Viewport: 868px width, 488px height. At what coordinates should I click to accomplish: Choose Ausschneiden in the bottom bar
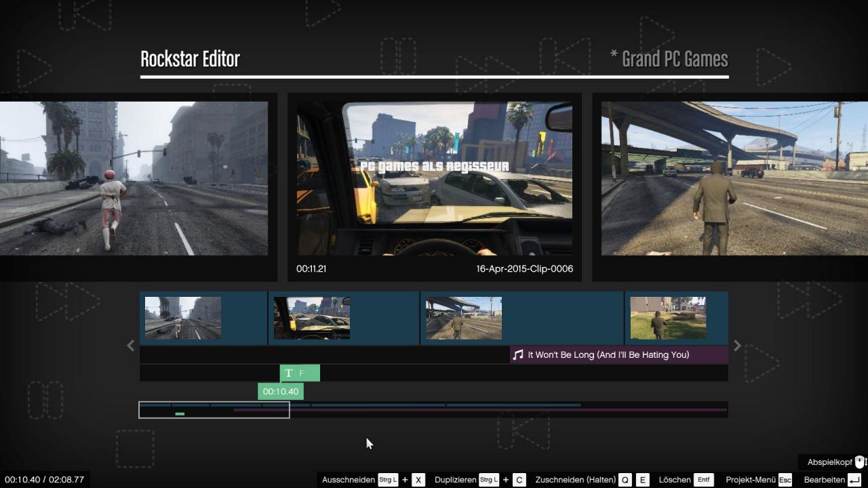click(x=349, y=480)
